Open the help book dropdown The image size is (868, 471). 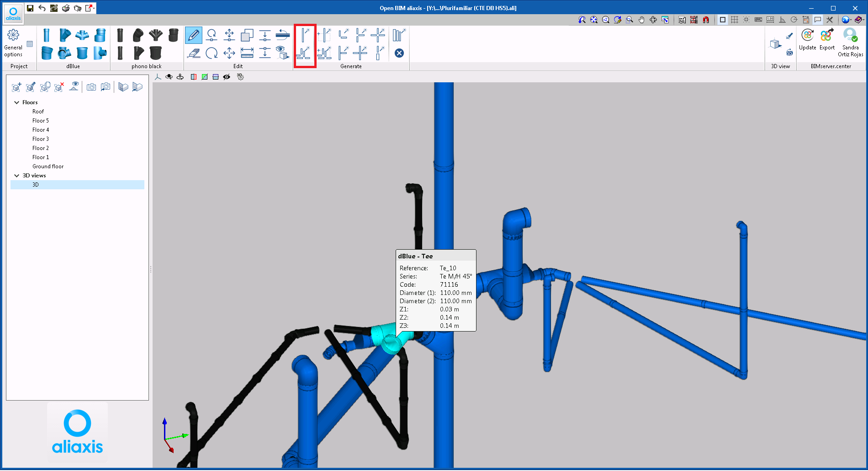859,20
